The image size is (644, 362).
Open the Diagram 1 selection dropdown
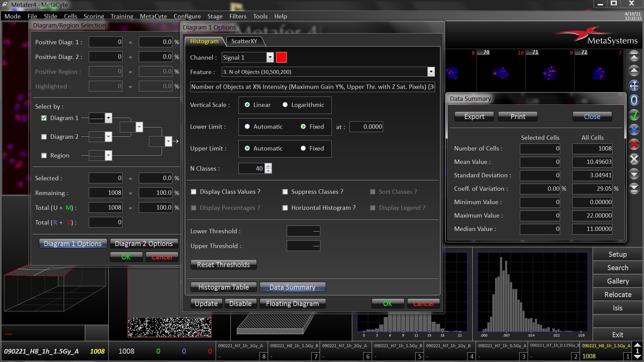pos(108,118)
